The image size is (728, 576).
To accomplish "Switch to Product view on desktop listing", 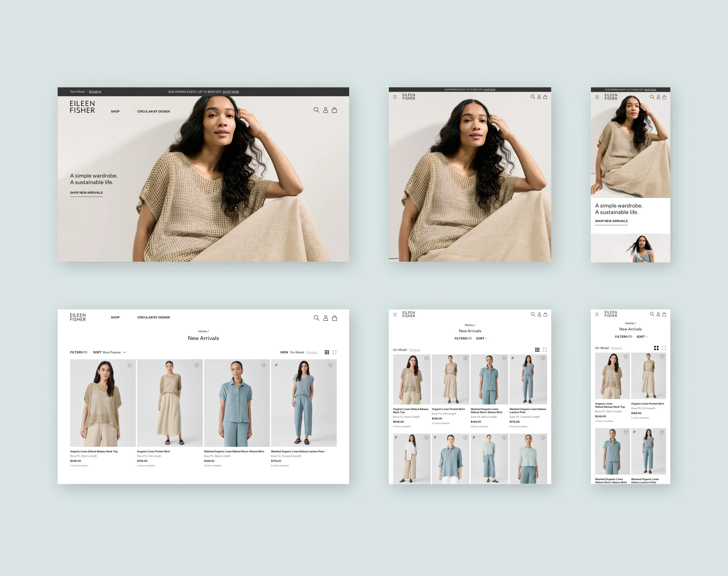I will (312, 352).
